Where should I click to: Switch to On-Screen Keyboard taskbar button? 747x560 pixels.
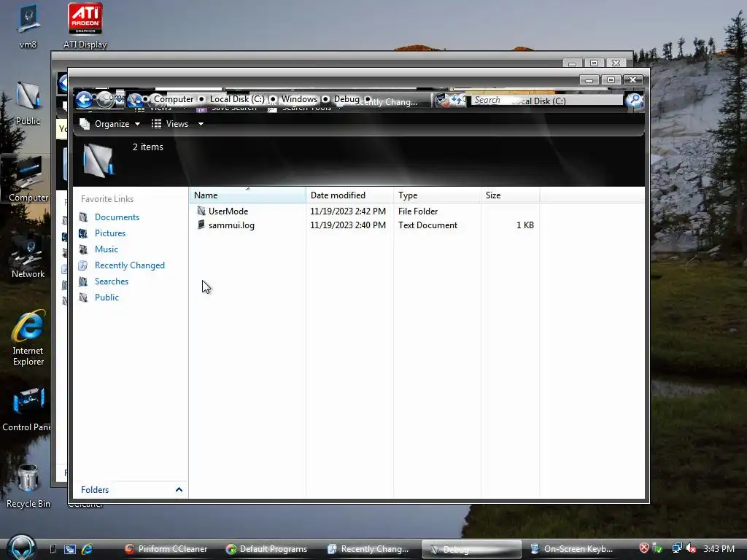(572, 549)
